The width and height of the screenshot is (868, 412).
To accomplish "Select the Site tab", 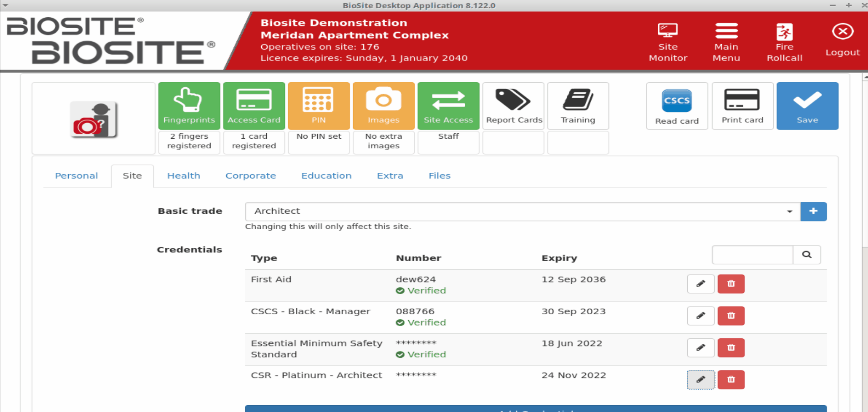I will (132, 176).
